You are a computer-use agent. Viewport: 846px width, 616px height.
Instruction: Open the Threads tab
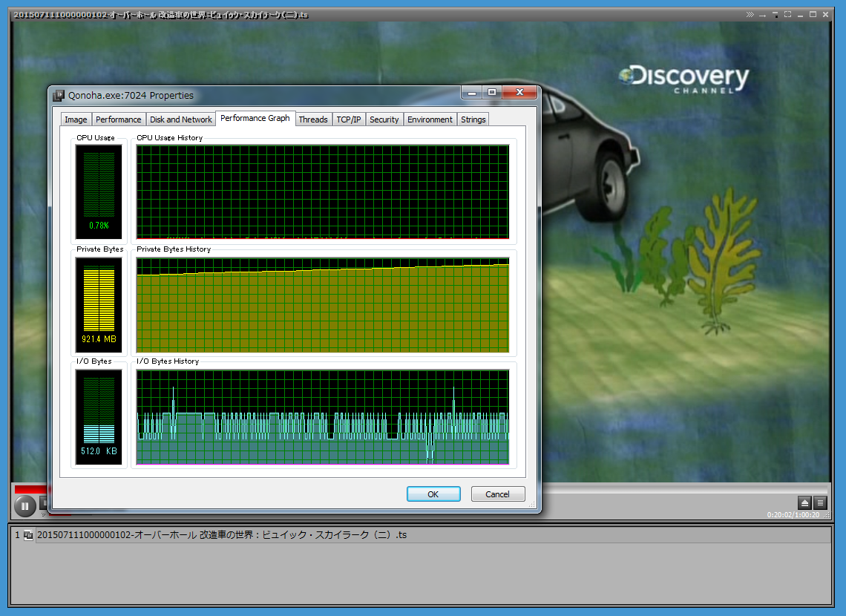(x=312, y=119)
